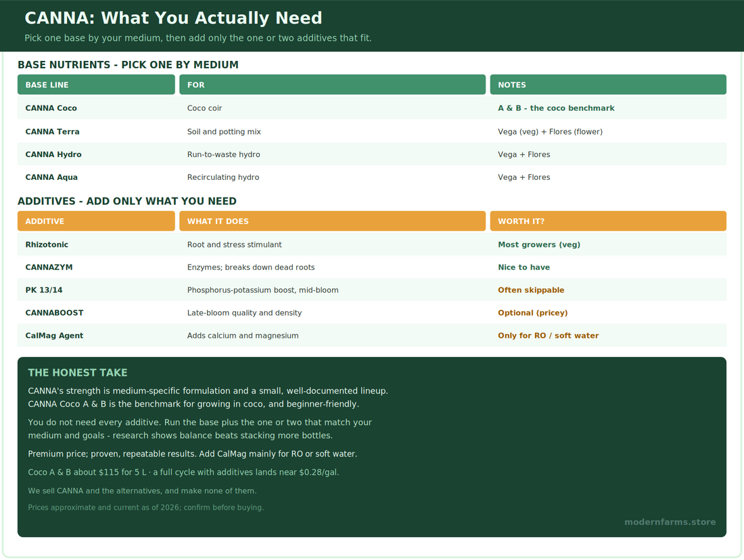Click the 'Most growers (veg)' verdict

[539, 244]
